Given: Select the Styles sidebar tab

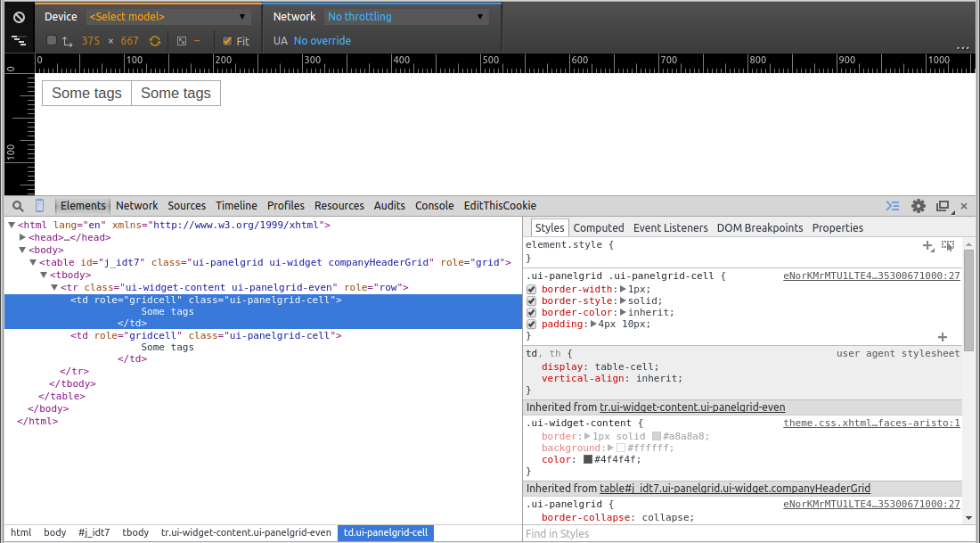Looking at the screenshot, I should pyautogui.click(x=550, y=227).
